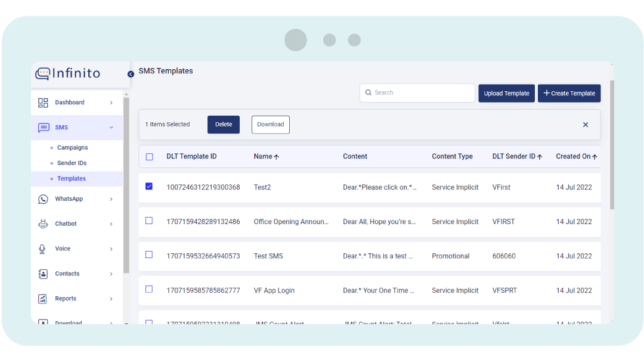
Task: Open Campaigns under SMS
Action: [x=72, y=148]
